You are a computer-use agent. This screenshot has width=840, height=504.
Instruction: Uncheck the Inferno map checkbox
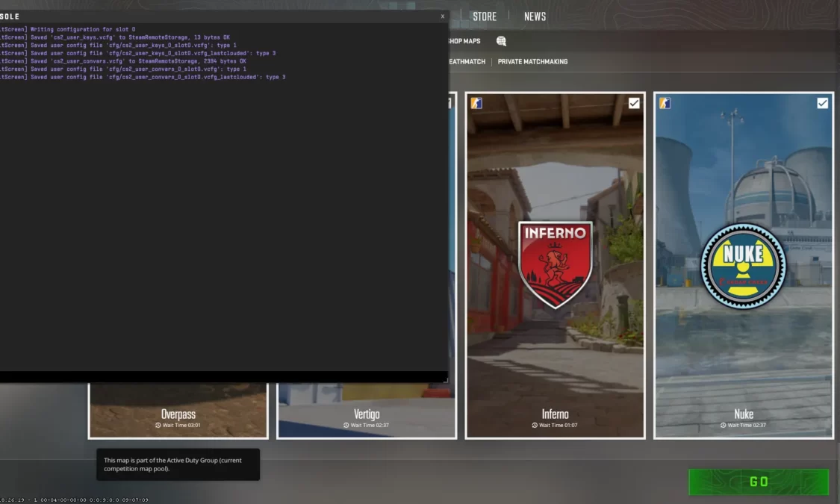tap(634, 103)
